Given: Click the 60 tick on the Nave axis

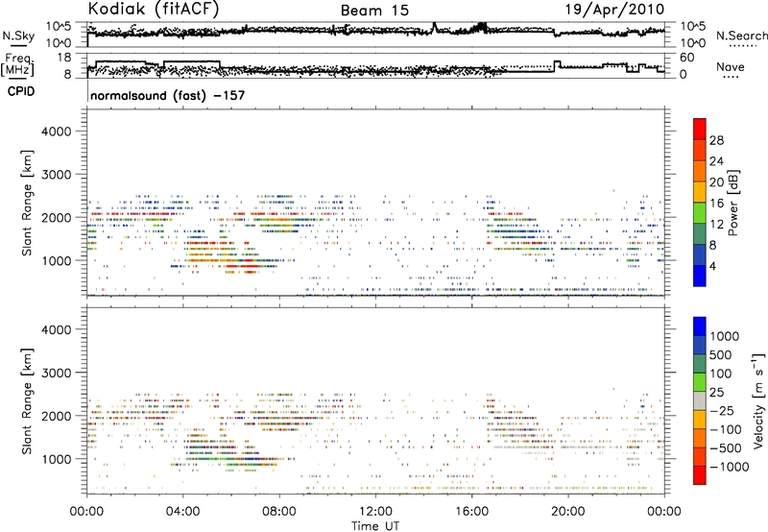Looking at the screenshot, I should 686,58.
